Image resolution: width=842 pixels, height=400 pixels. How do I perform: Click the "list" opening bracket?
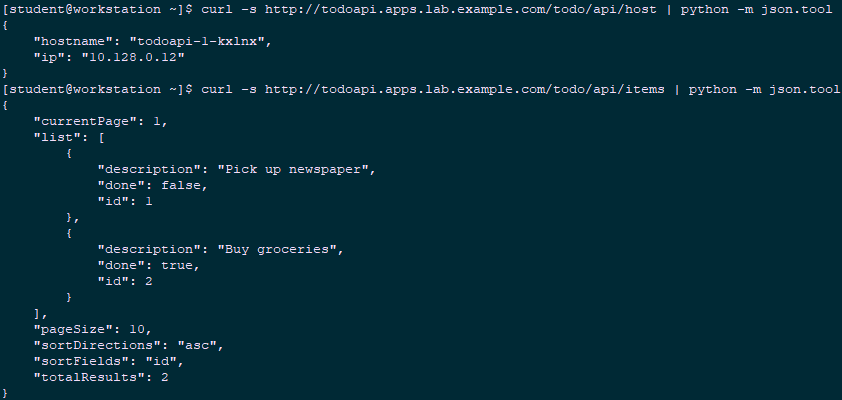[101, 138]
